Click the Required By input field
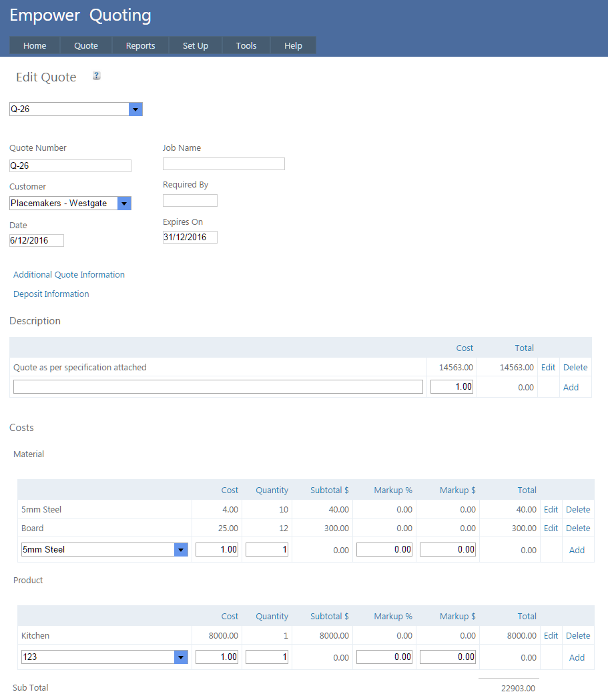 (x=190, y=200)
